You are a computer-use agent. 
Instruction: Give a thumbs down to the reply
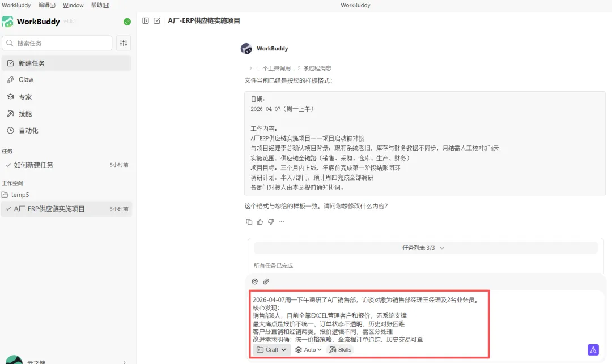click(271, 222)
